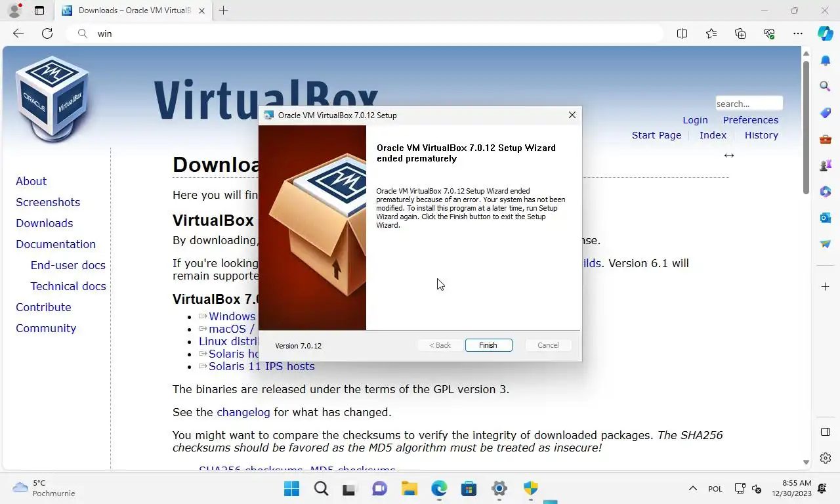
Task: Open Outlook in Edge sidebar
Action: (826, 218)
